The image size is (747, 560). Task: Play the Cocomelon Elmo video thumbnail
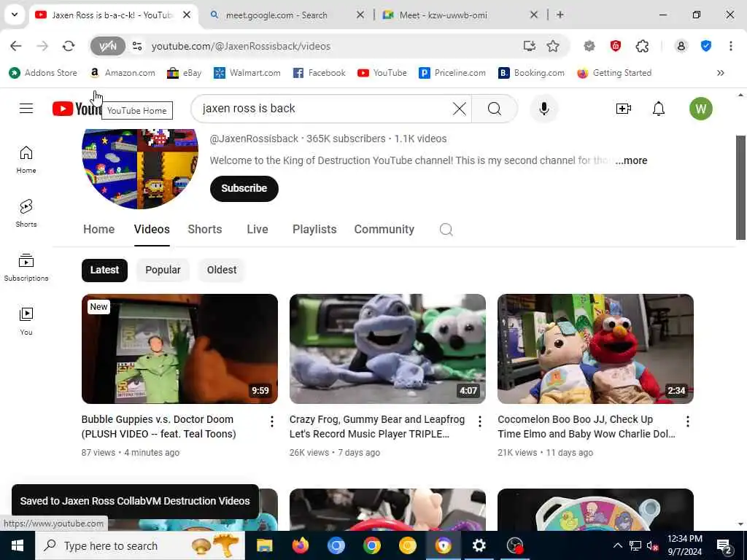tap(595, 349)
